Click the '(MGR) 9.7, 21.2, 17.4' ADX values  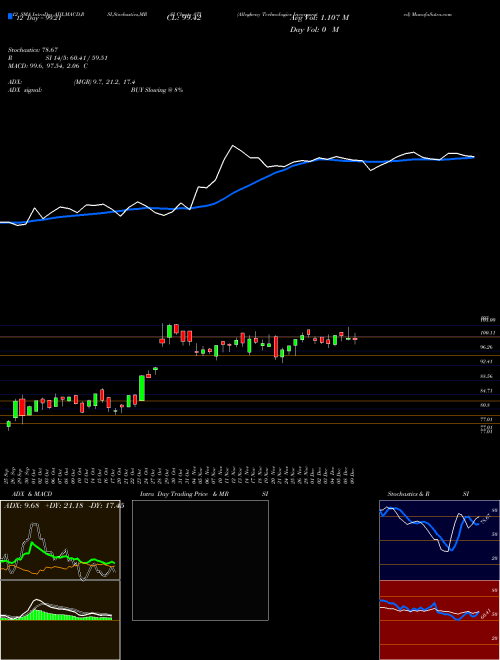[x=104, y=82]
